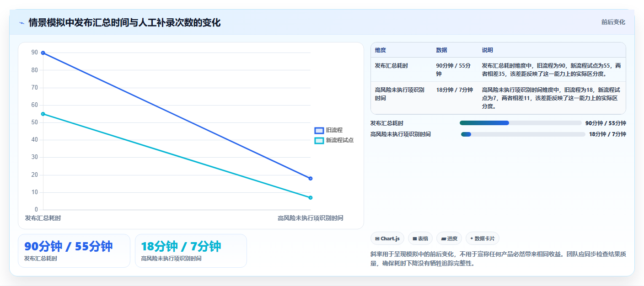Click the bar icon in 进度 chip
644x286 pixels.
[444, 238]
